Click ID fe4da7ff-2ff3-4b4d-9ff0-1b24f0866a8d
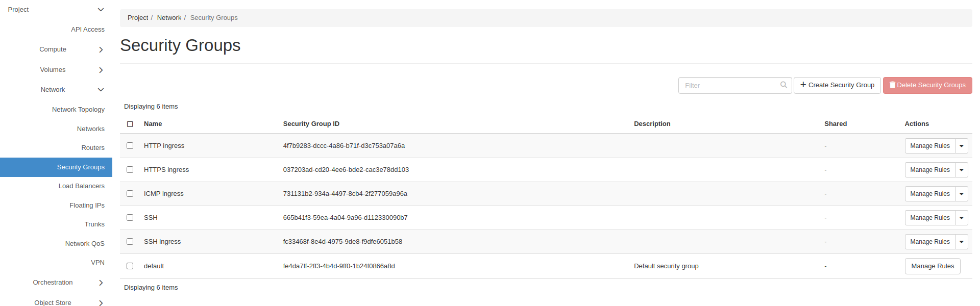This screenshot has width=980, height=306. coord(339,266)
